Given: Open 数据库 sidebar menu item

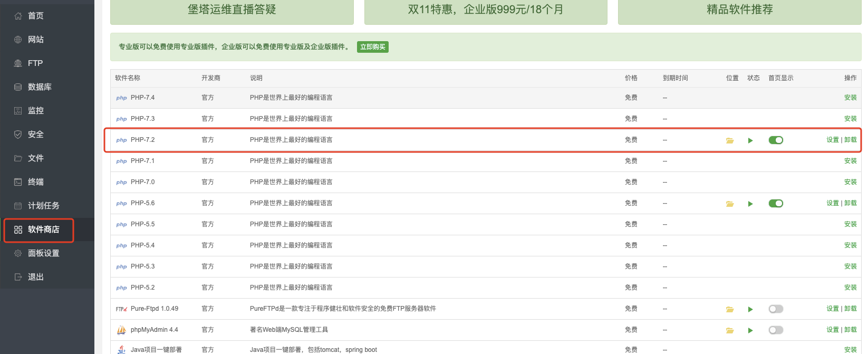Looking at the screenshot, I should (40, 87).
